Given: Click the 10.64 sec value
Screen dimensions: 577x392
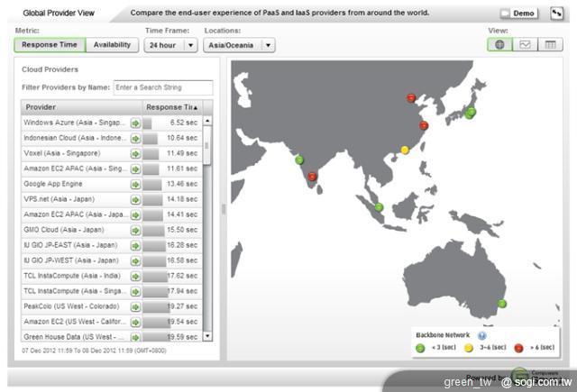Looking at the screenshot, I should coord(182,138).
